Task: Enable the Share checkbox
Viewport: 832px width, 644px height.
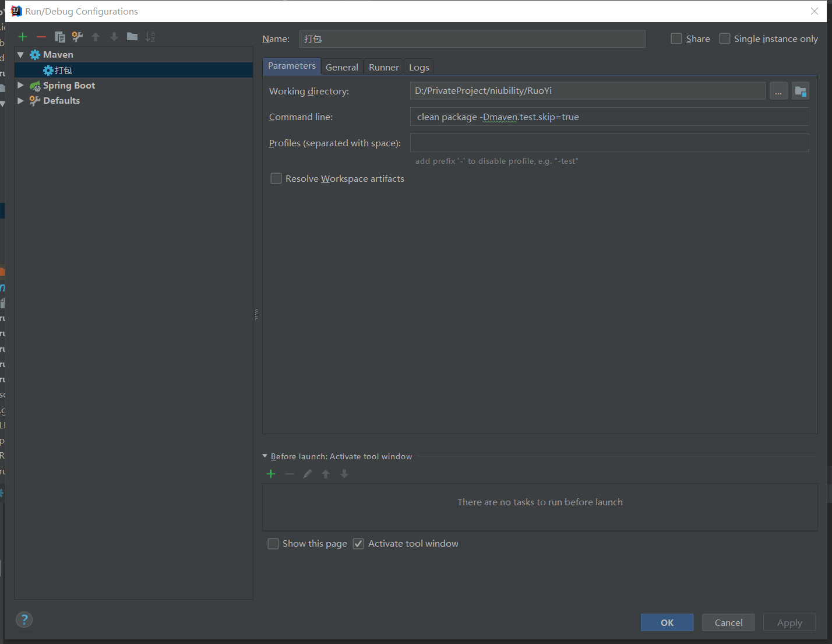Action: [676, 38]
